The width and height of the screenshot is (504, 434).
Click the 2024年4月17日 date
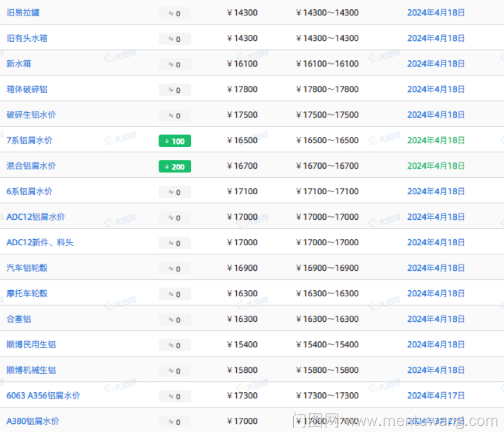coord(436,395)
